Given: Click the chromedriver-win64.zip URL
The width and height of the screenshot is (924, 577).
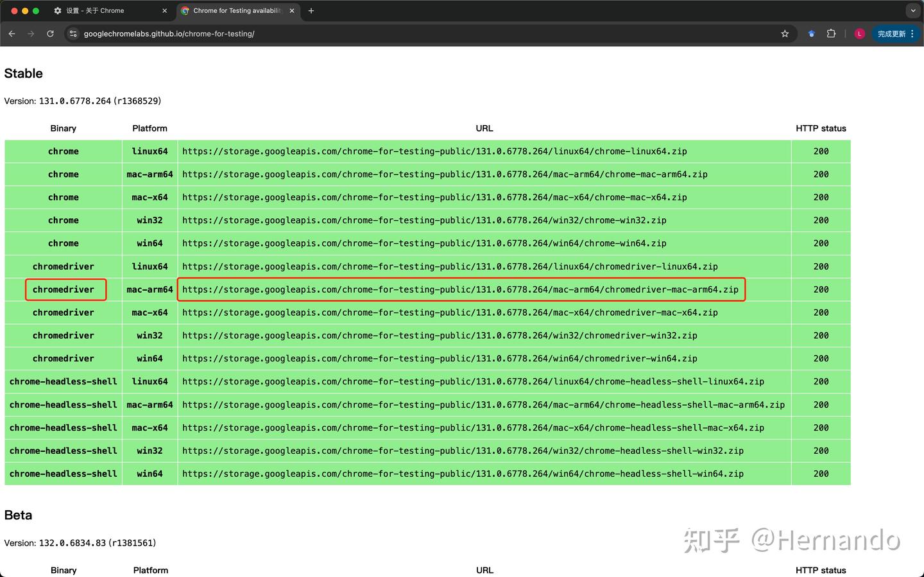Looking at the screenshot, I should [x=440, y=359].
